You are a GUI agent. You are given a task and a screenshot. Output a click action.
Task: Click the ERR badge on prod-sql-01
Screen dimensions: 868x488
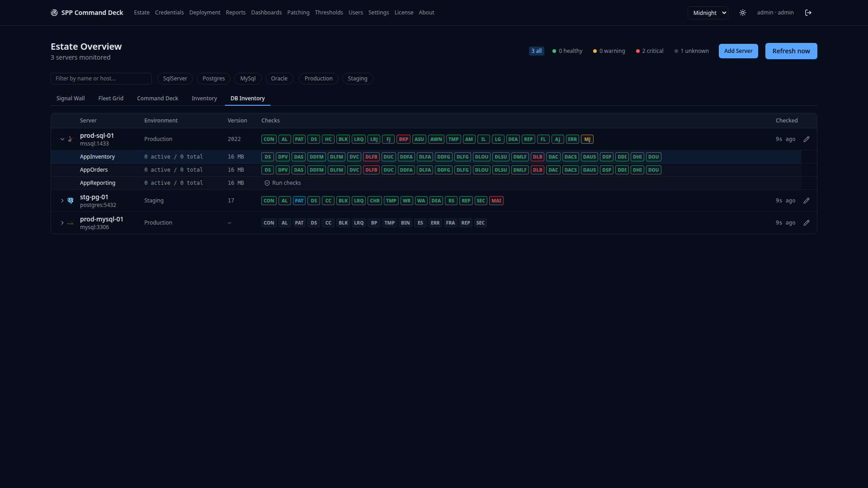[572, 139]
